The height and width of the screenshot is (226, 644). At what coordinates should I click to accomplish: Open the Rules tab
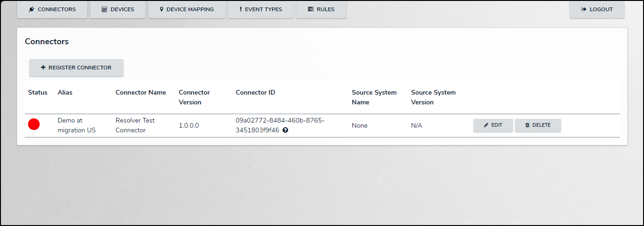click(x=321, y=9)
